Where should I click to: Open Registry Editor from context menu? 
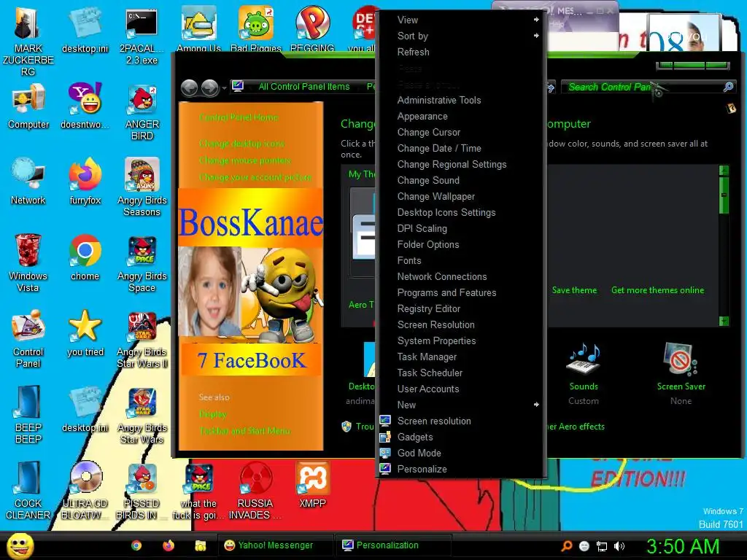click(x=461, y=308)
